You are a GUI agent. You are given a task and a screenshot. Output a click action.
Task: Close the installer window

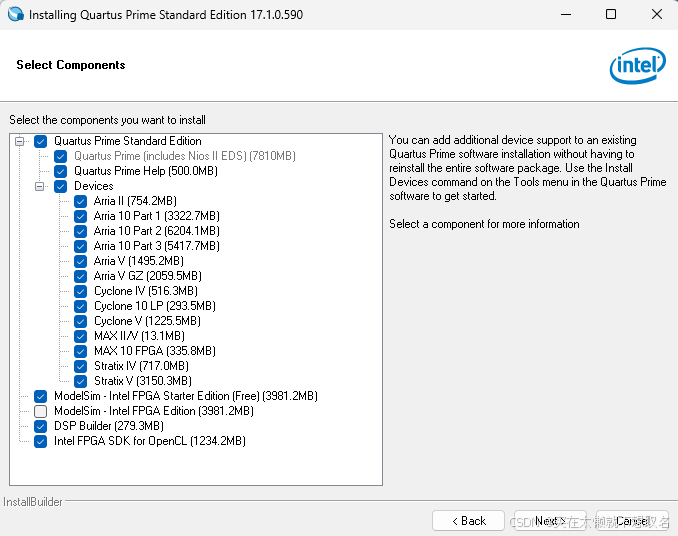click(x=657, y=14)
